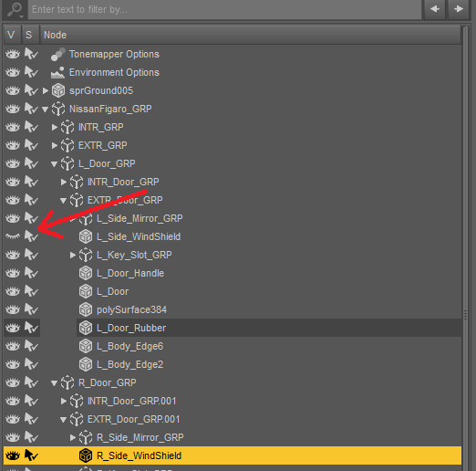Hide L_Door_Rubber with its eye icon
This screenshot has width=476, height=471.
point(13,328)
